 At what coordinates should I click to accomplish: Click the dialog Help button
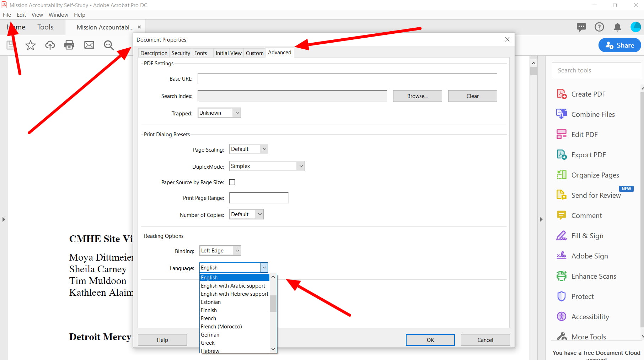[x=162, y=340]
